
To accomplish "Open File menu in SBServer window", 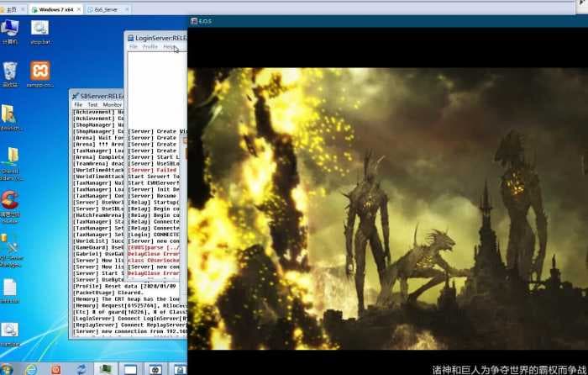I will [x=78, y=105].
